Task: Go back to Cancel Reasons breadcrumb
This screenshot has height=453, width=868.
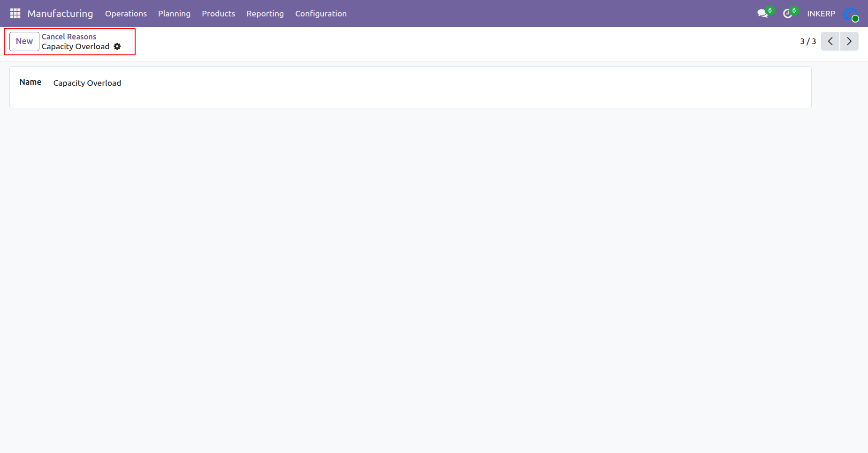Action: pyautogui.click(x=69, y=37)
